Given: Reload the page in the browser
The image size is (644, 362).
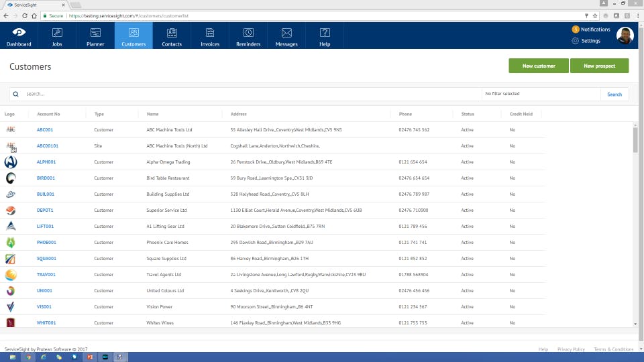Looking at the screenshot, I should 25,15.
